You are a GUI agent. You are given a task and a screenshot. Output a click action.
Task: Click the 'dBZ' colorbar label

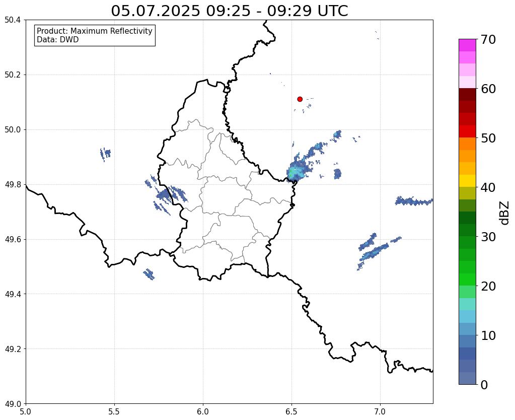[x=505, y=213]
